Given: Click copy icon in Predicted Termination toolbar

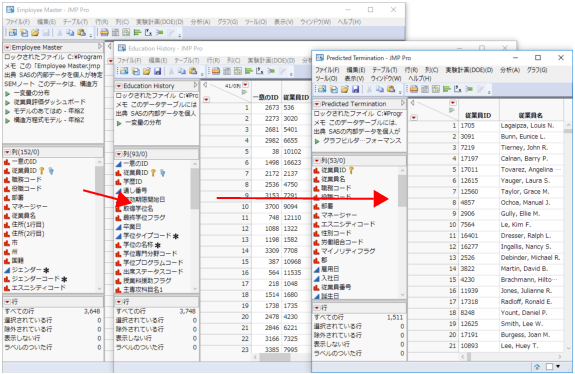Looking at the screenshot, I should coord(380,89).
